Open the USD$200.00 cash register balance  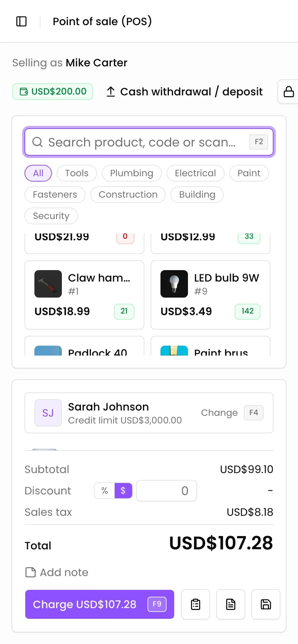point(53,92)
